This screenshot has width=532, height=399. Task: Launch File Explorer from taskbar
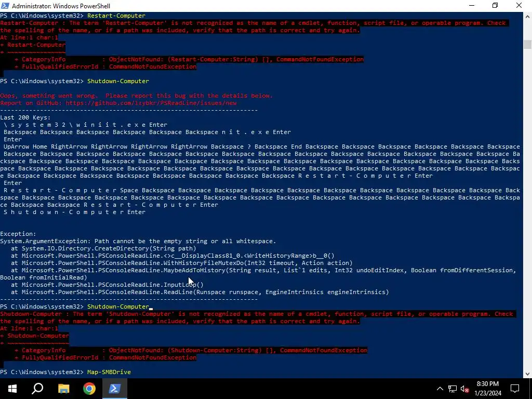63,389
